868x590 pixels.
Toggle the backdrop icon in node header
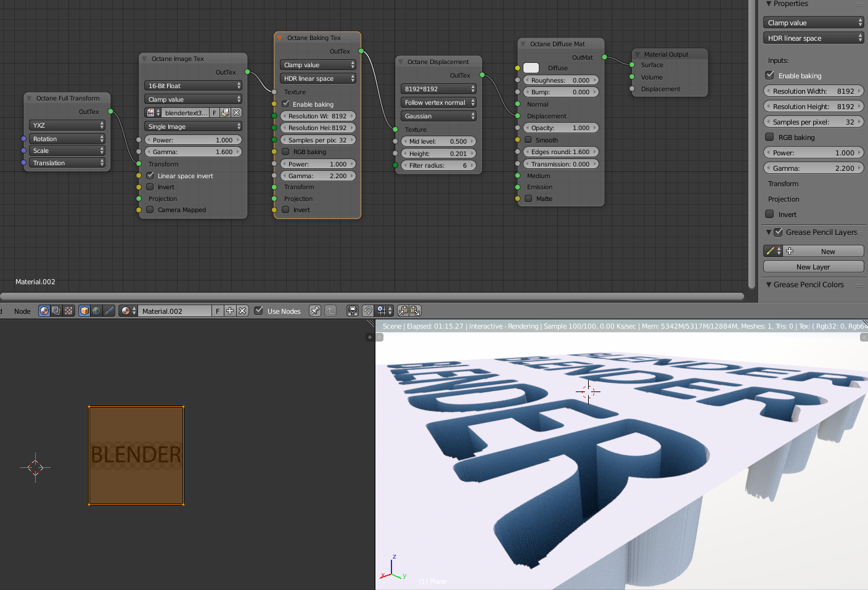(x=353, y=311)
